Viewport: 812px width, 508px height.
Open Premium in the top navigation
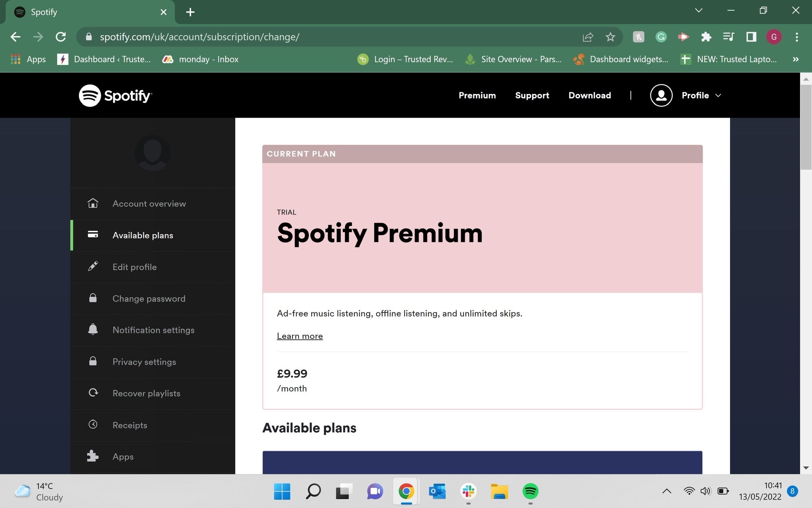click(x=477, y=95)
